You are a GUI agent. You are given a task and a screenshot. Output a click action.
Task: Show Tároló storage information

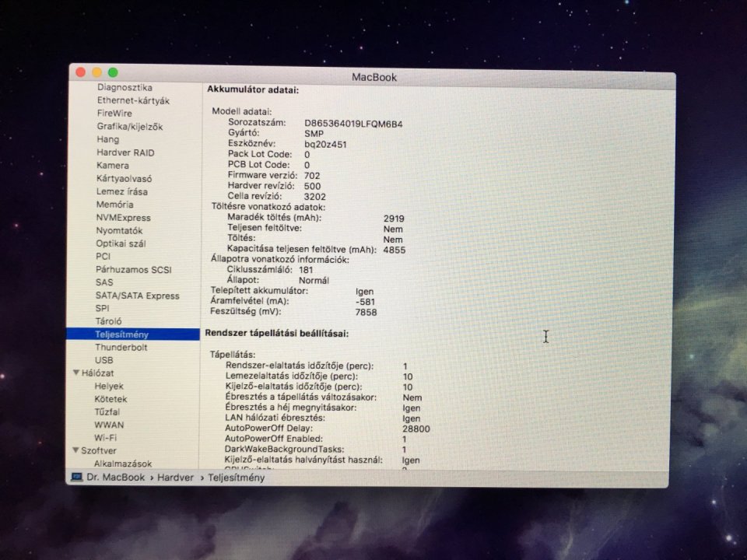coord(108,321)
